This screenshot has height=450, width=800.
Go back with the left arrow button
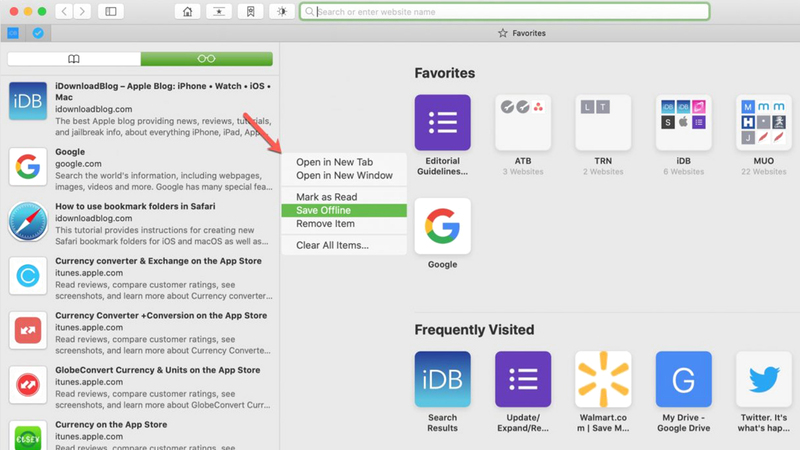pos(64,12)
